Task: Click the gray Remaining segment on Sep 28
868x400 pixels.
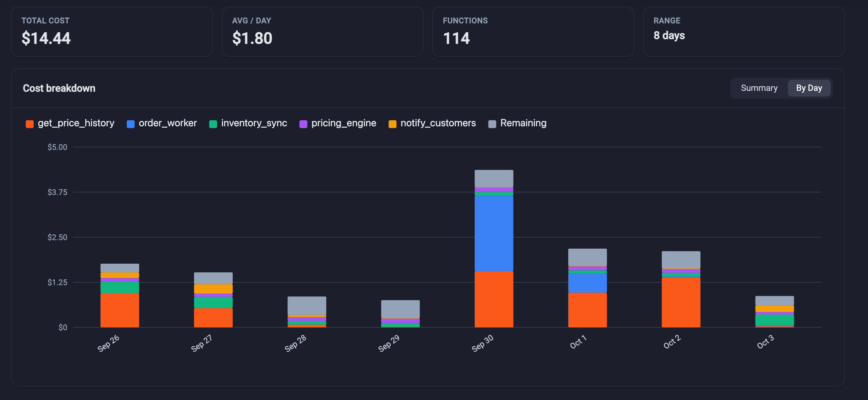Action: click(307, 306)
